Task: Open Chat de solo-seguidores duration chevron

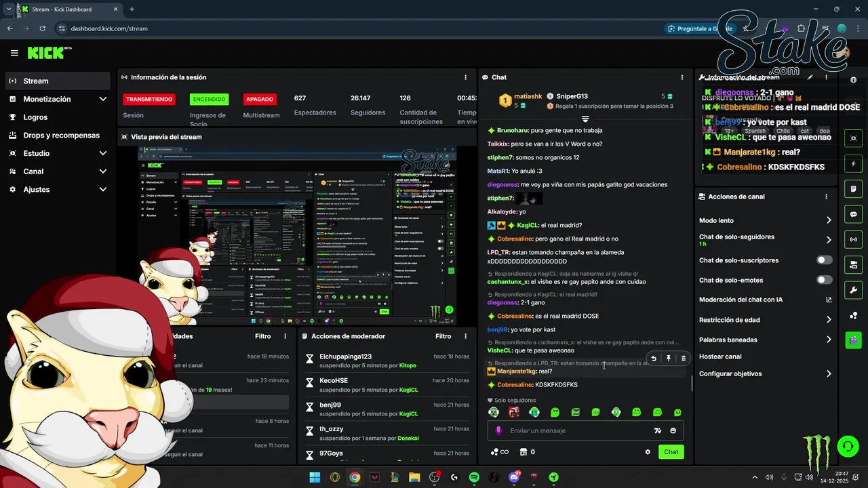Action: (x=829, y=240)
